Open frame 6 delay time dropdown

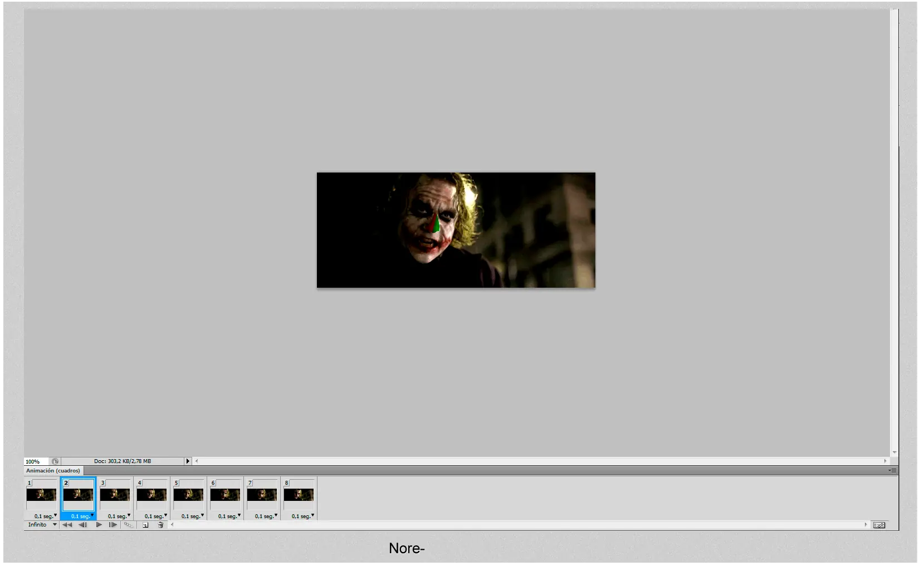pyautogui.click(x=229, y=516)
